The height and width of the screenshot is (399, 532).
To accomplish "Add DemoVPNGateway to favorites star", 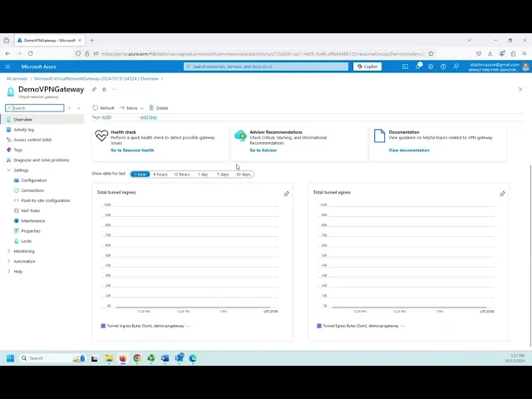I will click(x=104, y=89).
